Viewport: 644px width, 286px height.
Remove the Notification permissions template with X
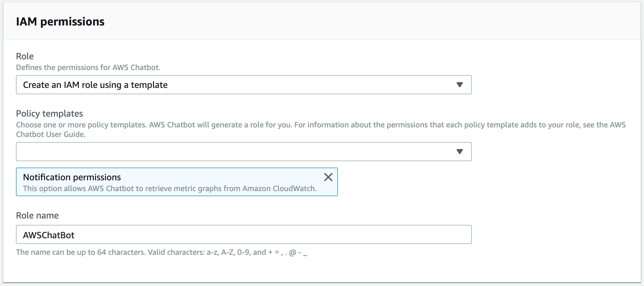328,177
